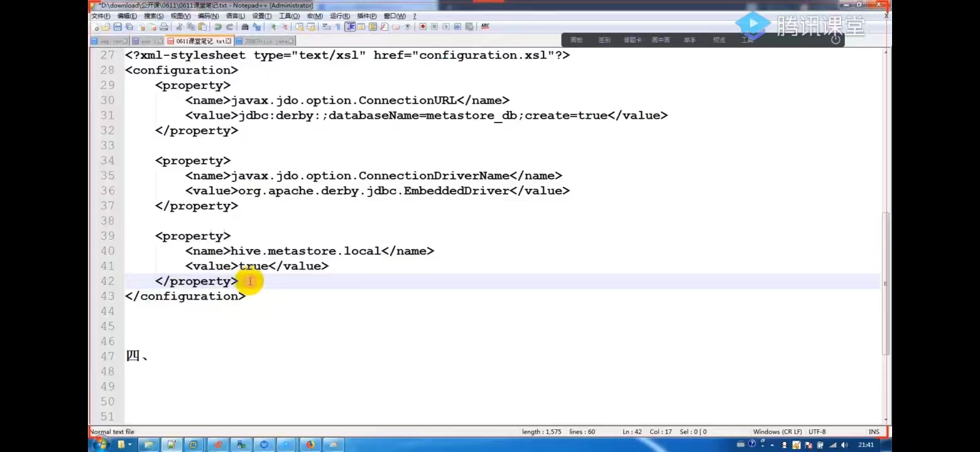Image resolution: width=980 pixels, height=452 pixels.
Task: Click the Zoom Out toolbar icon
Action: pos(284,27)
